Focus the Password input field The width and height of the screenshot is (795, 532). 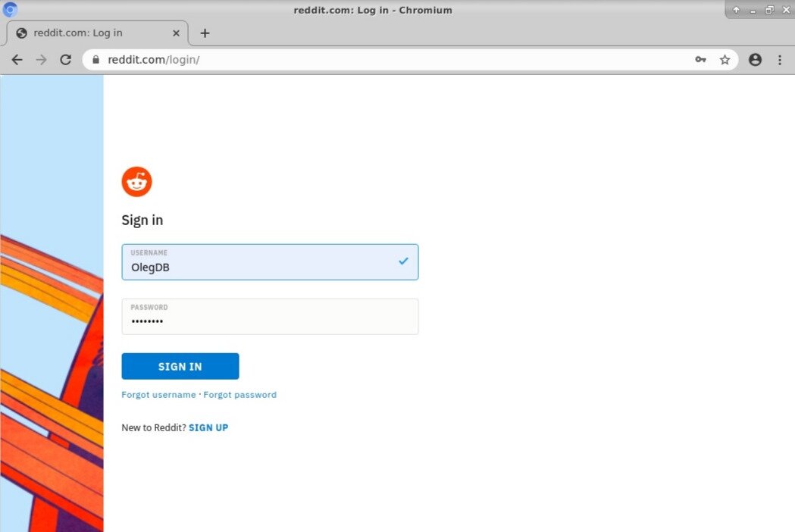(x=270, y=317)
